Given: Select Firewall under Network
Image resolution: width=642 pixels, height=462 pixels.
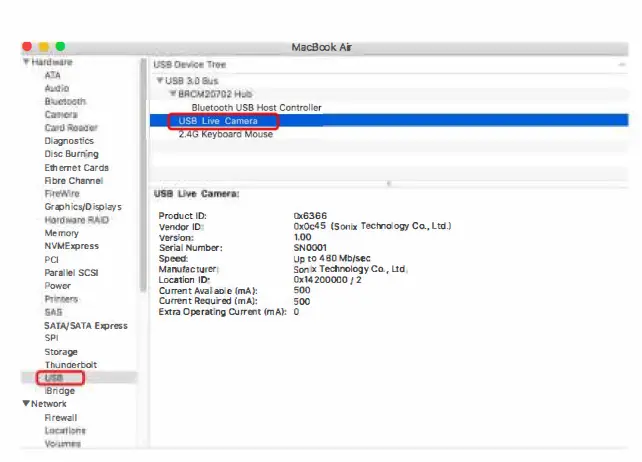Looking at the screenshot, I should coord(60,417).
